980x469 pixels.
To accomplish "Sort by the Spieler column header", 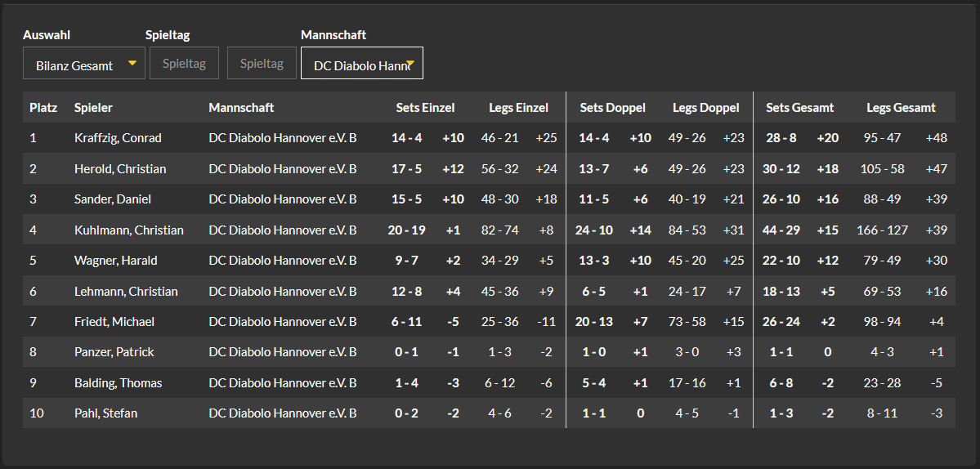I will [93, 108].
